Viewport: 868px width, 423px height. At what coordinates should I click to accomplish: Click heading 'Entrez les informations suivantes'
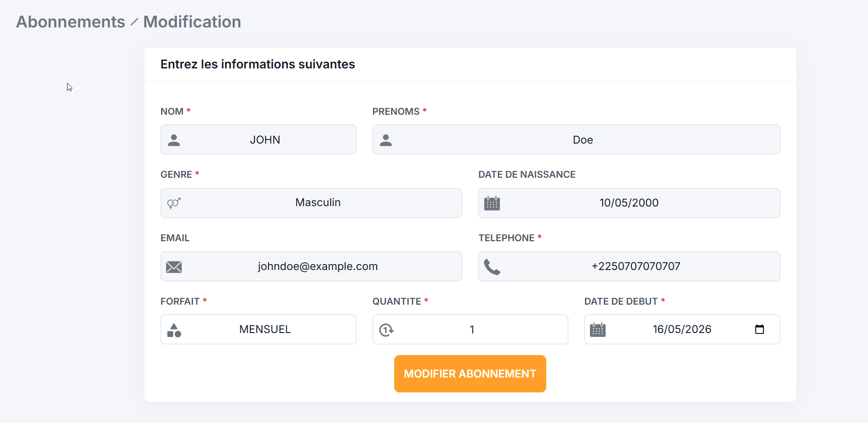coord(258,64)
